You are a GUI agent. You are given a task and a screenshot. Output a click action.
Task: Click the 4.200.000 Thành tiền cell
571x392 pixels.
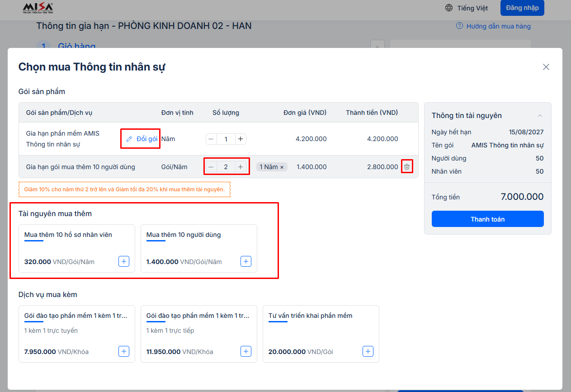(x=382, y=139)
